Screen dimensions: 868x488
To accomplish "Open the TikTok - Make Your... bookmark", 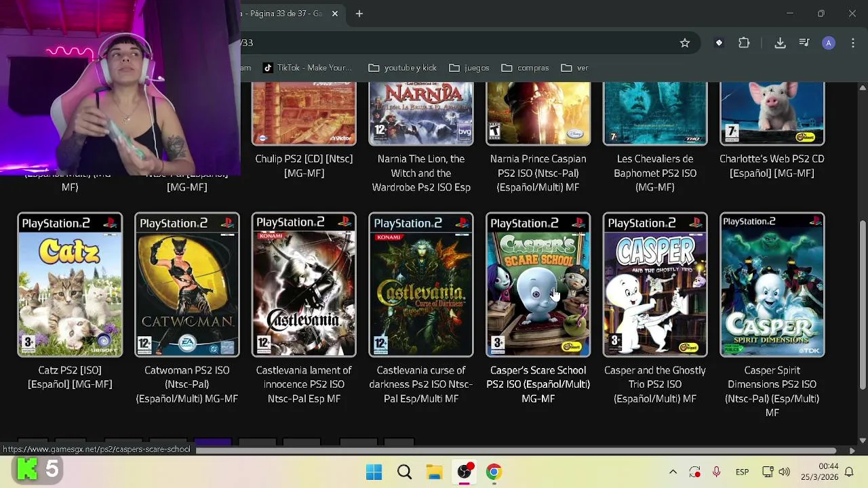I will click(307, 68).
